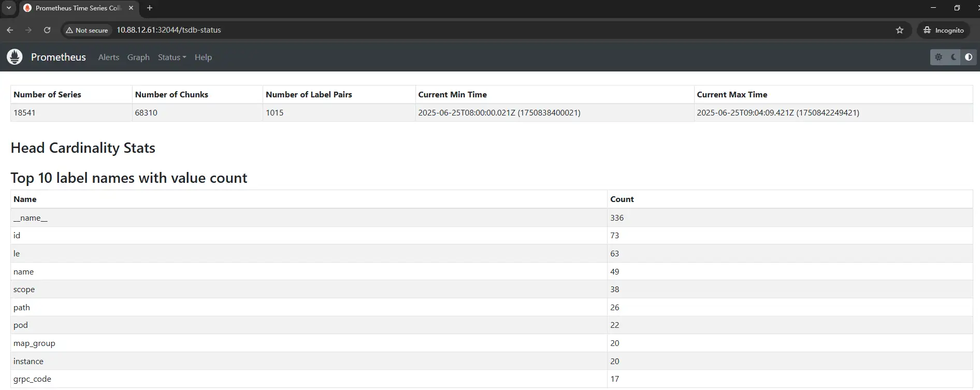Click the Prometheus brand name link
980x390 pixels.
(x=58, y=57)
